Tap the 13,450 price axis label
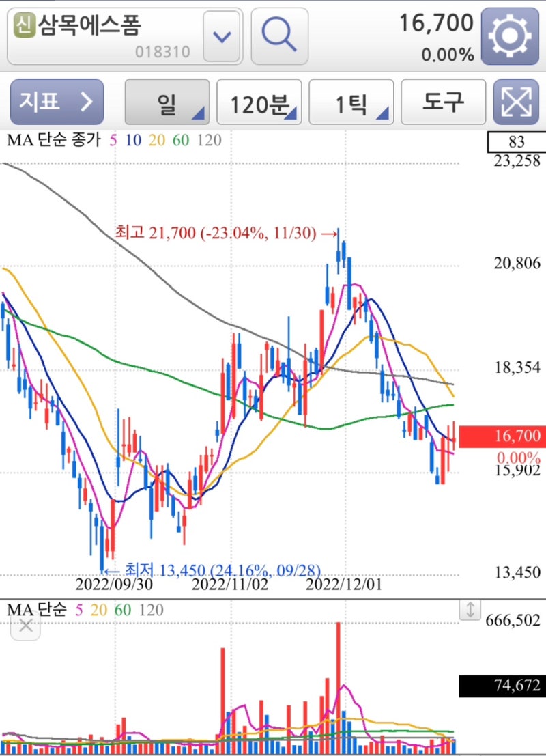 517,573
